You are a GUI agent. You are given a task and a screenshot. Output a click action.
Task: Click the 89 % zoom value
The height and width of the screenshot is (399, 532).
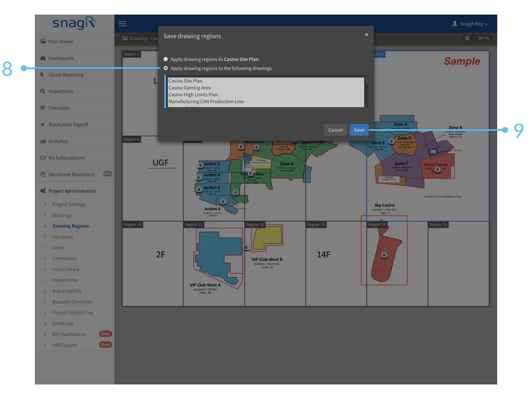click(484, 38)
